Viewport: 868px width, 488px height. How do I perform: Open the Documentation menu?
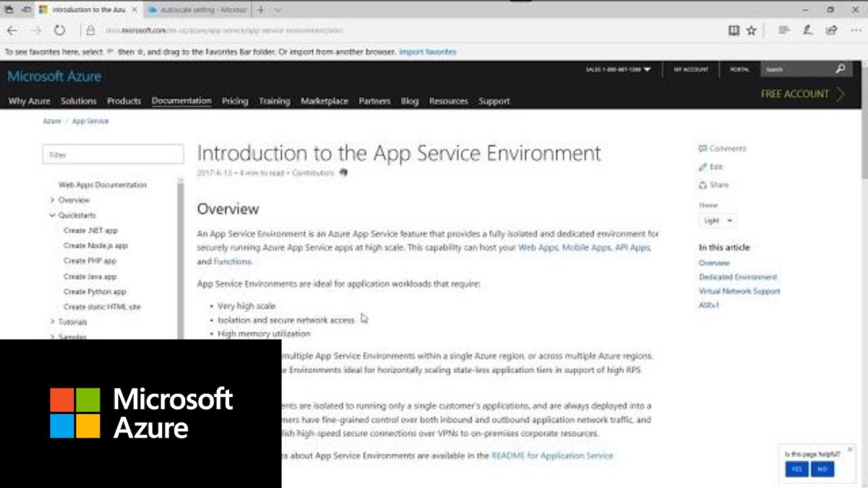tap(182, 100)
